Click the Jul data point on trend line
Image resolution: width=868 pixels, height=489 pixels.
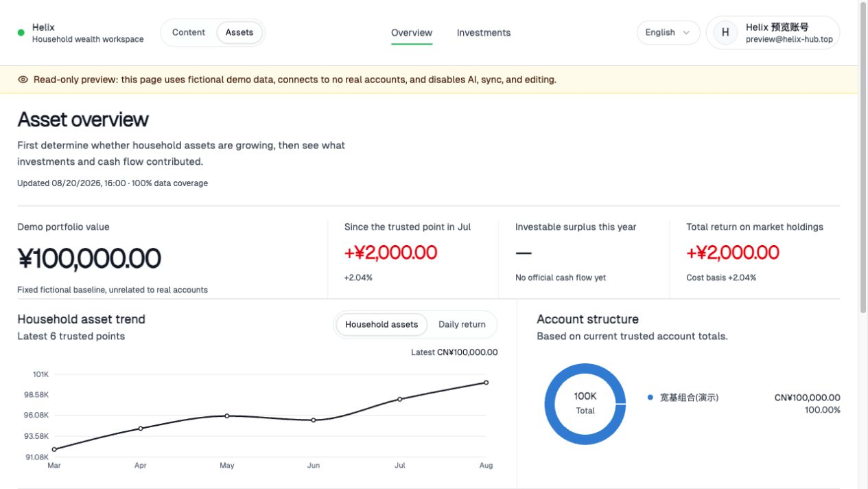[400, 399]
